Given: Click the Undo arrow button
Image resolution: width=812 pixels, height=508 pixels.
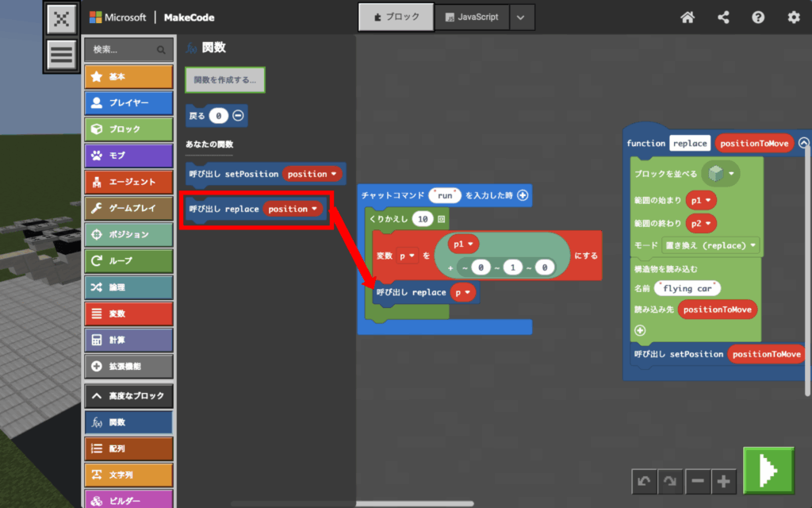Looking at the screenshot, I should coord(644,480).
